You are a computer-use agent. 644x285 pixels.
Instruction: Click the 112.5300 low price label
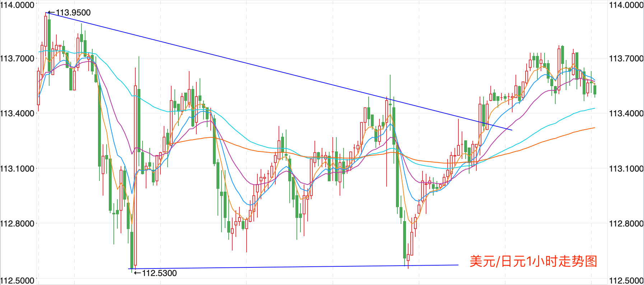pos(159,273)
